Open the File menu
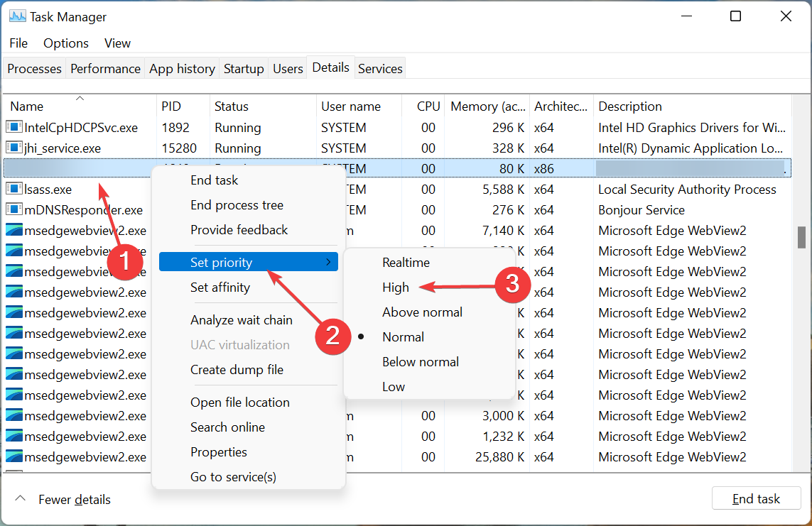Screen dimensions: 812x526 [x=18, y=43]
